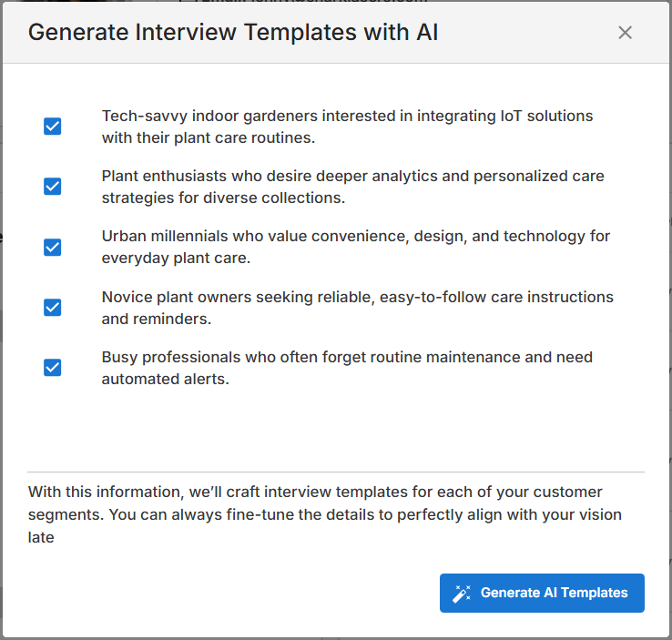Click the divider line above the helper paragraph
The height and width of the screenshot is (640, 672).
(335, 472)
